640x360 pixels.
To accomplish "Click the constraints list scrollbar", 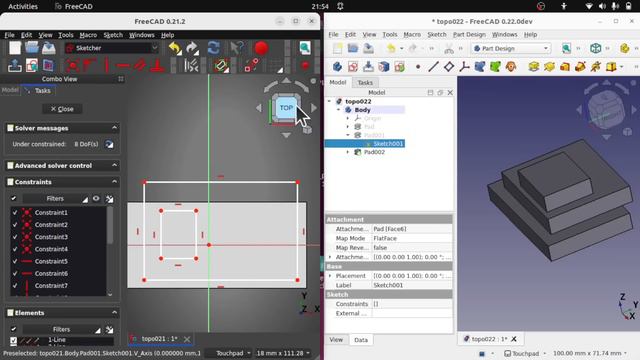I will 110,225.
